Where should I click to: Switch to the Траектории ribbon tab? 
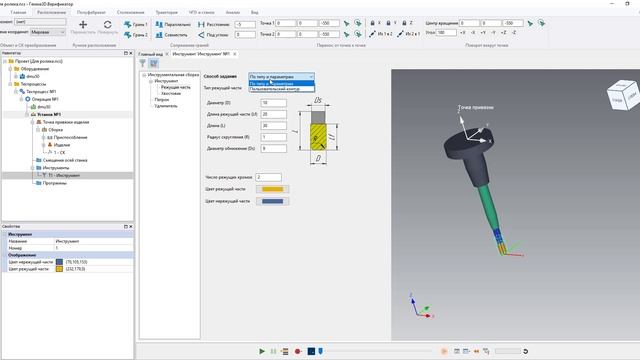[x=167, y=12]
